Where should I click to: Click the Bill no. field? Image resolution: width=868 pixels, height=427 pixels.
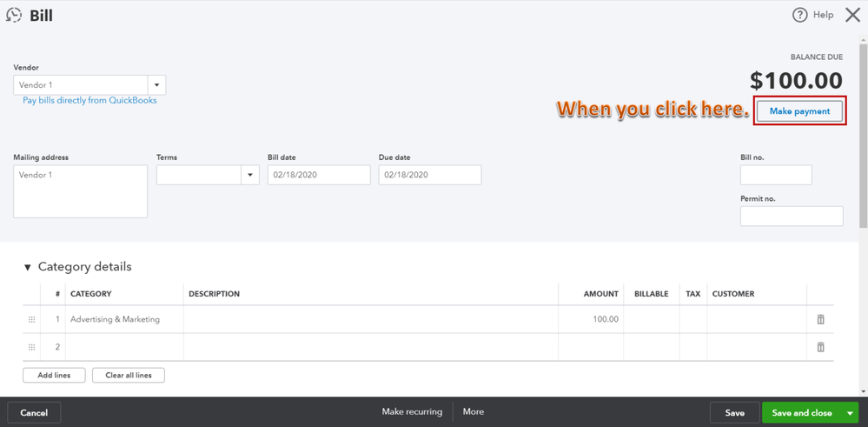(776, 175)
